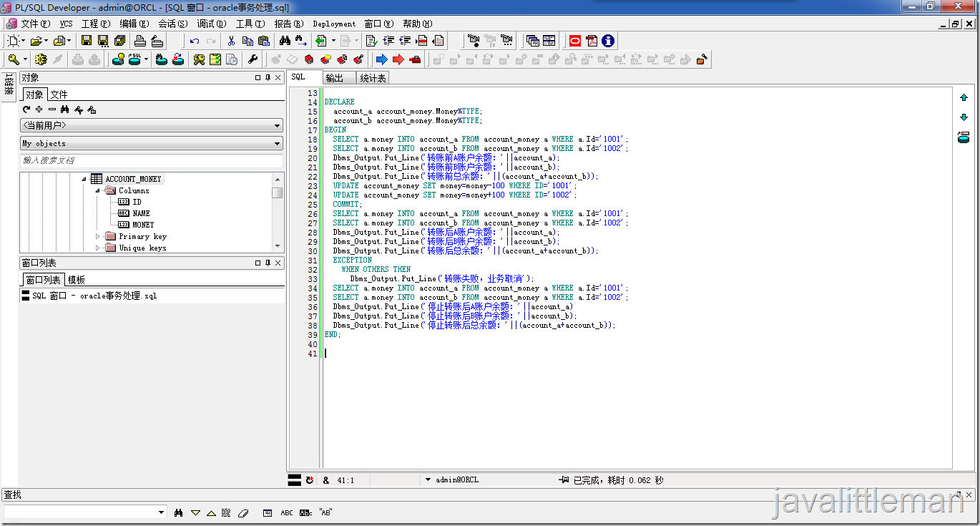Click the Explain Plan SQL icon
The height and width of the screenshot is (526, 980).
tap(135, 59)
